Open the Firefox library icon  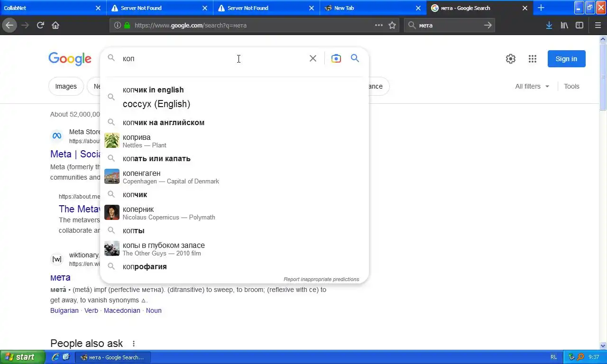coord(564,25)
